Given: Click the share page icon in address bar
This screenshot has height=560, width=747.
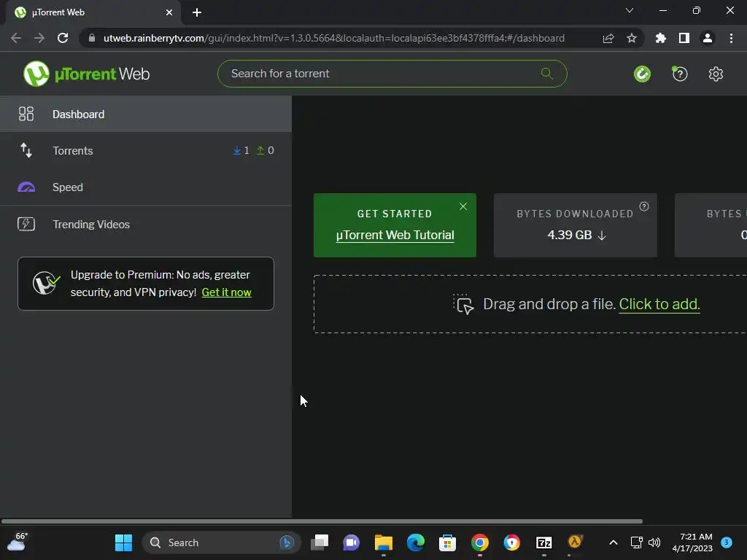Looking at the screenshot, I should pos(608,38).
